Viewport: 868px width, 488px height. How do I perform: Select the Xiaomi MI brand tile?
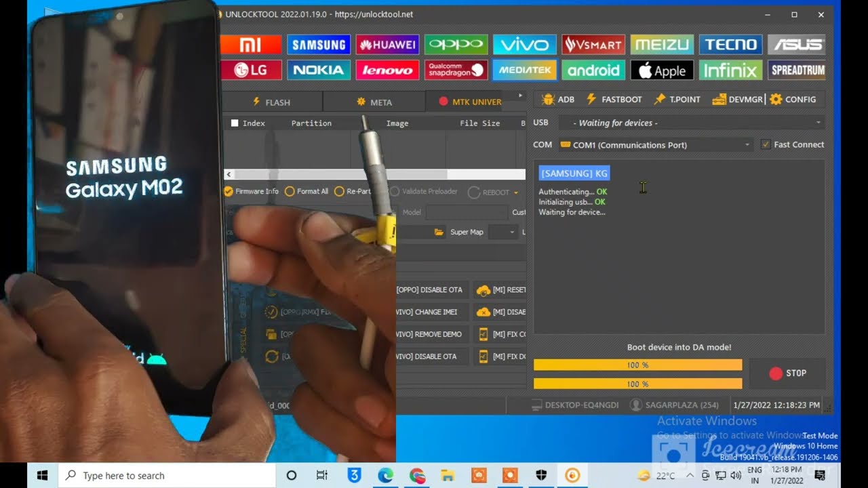click(x=251, y=45)
